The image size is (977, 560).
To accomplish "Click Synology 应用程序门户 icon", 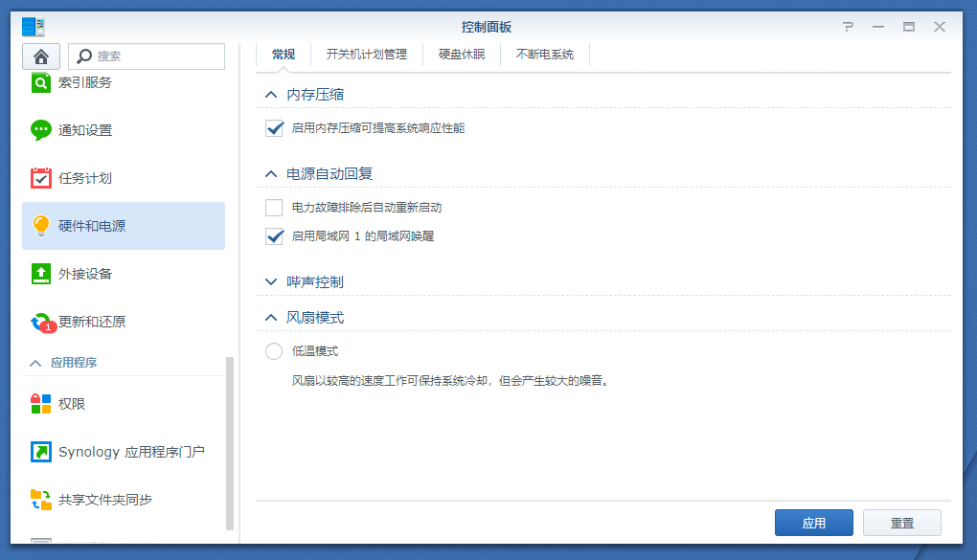I will pyautogui.click(x=41, y=452).
